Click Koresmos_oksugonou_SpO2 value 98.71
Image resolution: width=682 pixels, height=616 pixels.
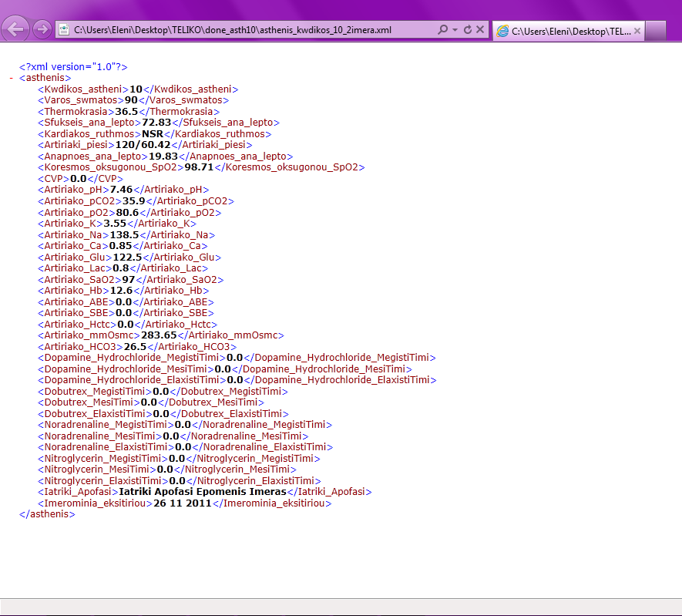(200, 167)
